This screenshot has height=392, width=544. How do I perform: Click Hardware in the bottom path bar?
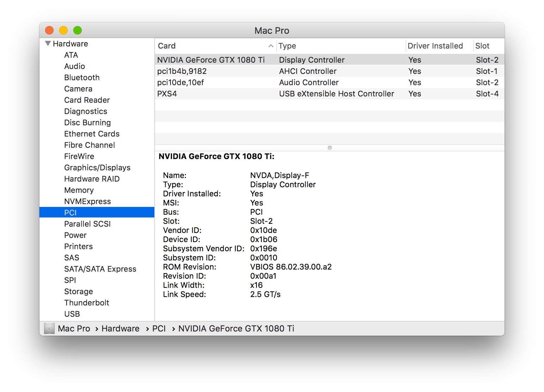coord(120,329)
